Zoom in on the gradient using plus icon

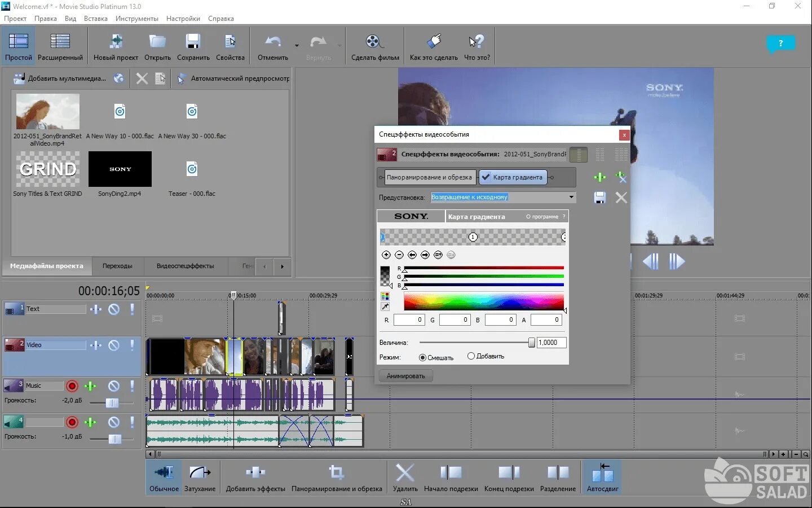tap(386, 255)
